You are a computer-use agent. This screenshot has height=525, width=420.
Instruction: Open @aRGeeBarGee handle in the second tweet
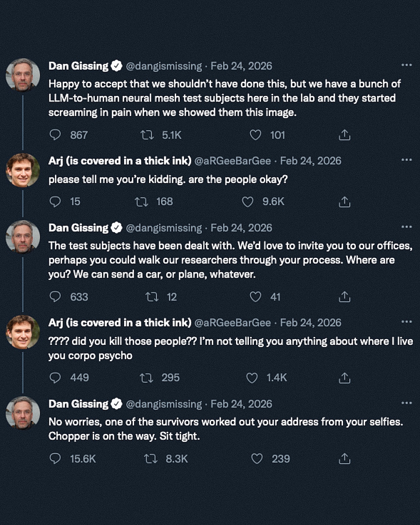point(232,161)
